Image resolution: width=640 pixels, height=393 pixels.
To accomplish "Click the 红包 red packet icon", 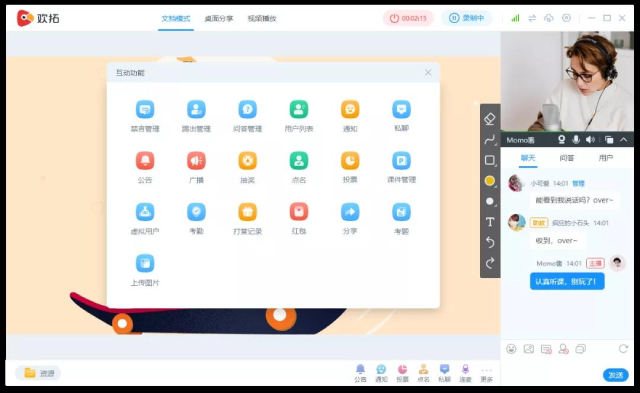I will tap(299, 212).
